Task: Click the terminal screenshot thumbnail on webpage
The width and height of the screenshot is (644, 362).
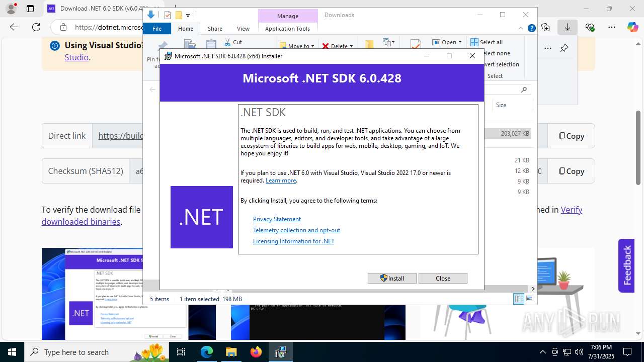Action: point(318,322)
